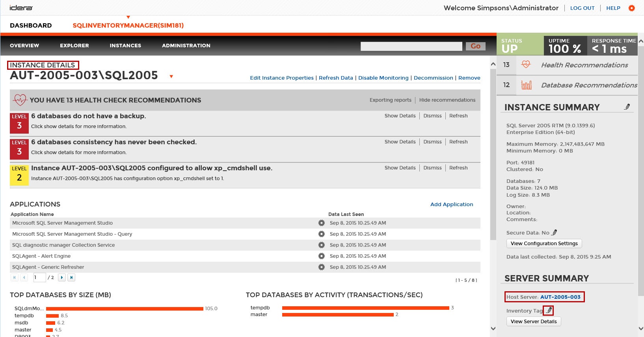644x337 pixels.
Task: Open gear options for Management Studio - Query
Action: pyautogui.click(x=322, y=234)
